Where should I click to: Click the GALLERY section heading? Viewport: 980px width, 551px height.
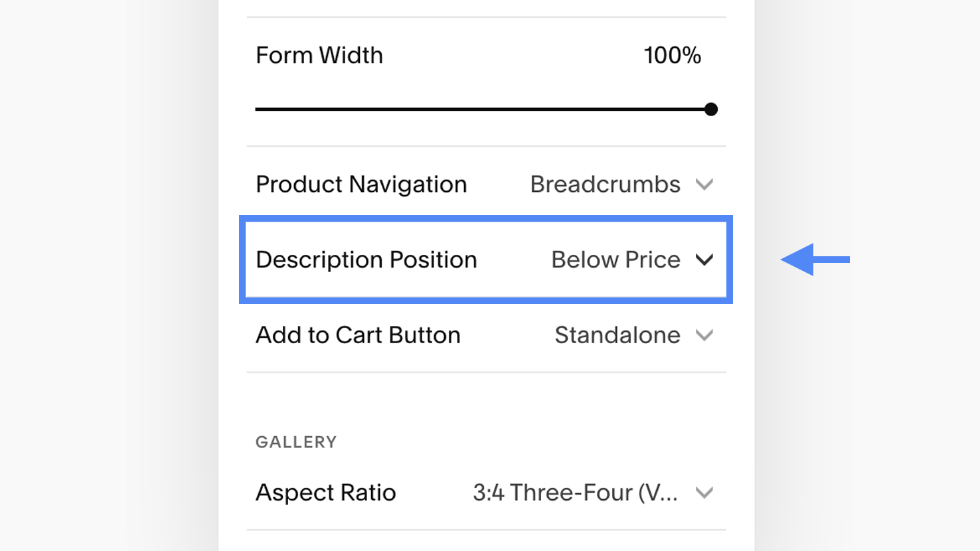click(296, 442)
